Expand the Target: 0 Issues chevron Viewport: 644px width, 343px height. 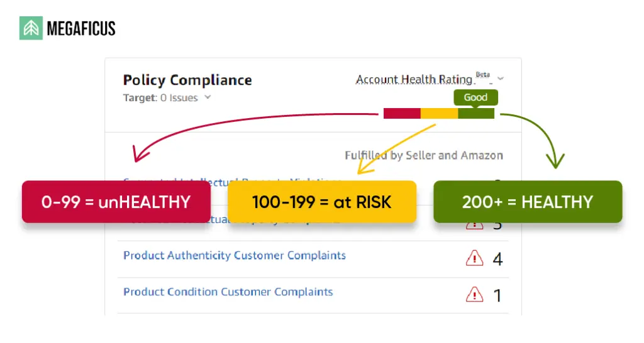coord(208,97)
